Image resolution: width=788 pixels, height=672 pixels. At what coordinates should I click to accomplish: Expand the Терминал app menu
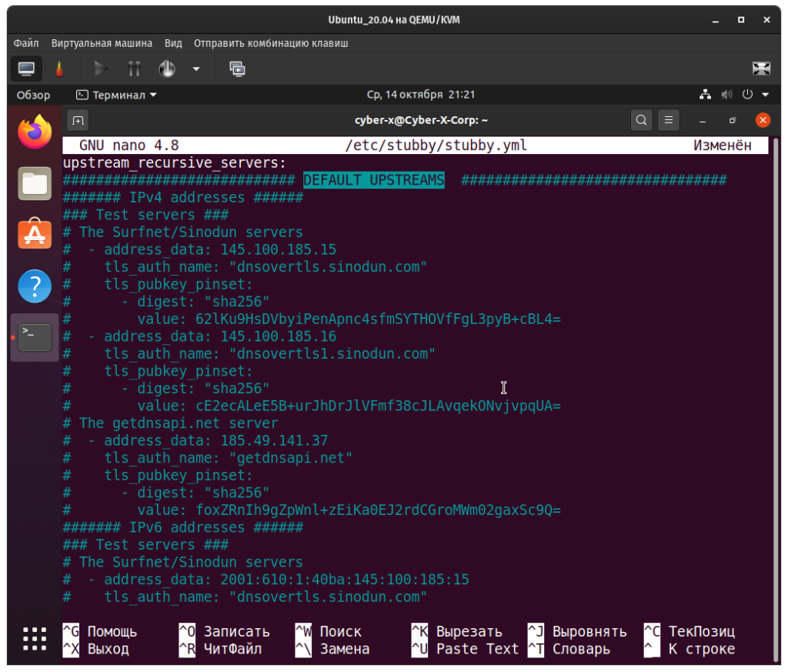(x=116, y=95)
